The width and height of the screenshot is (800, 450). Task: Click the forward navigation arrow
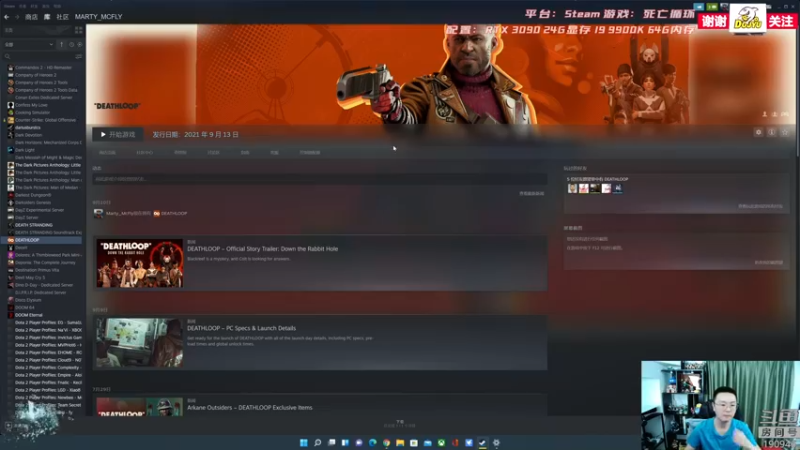pos(16,17)
